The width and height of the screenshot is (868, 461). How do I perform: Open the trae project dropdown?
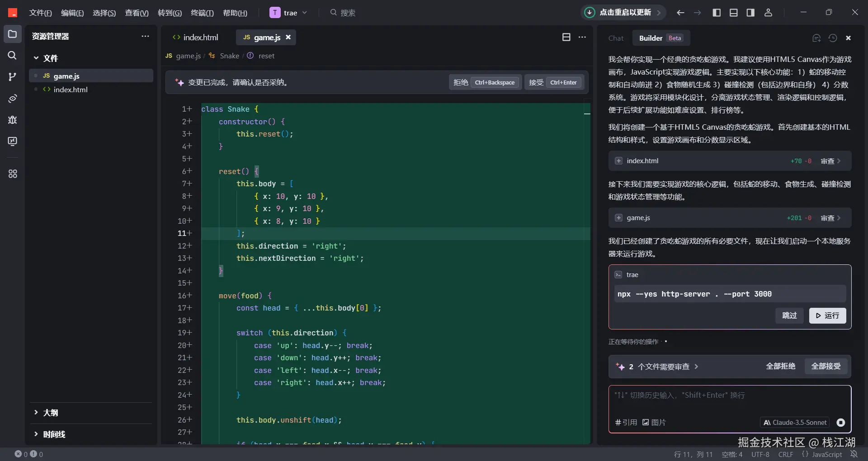[288, 13]
